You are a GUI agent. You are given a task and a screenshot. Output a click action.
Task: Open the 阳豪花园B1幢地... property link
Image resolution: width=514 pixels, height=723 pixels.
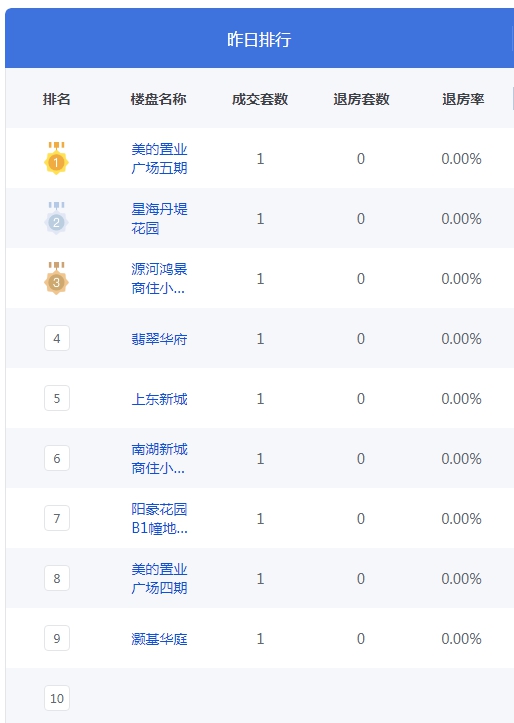(159, 518)
